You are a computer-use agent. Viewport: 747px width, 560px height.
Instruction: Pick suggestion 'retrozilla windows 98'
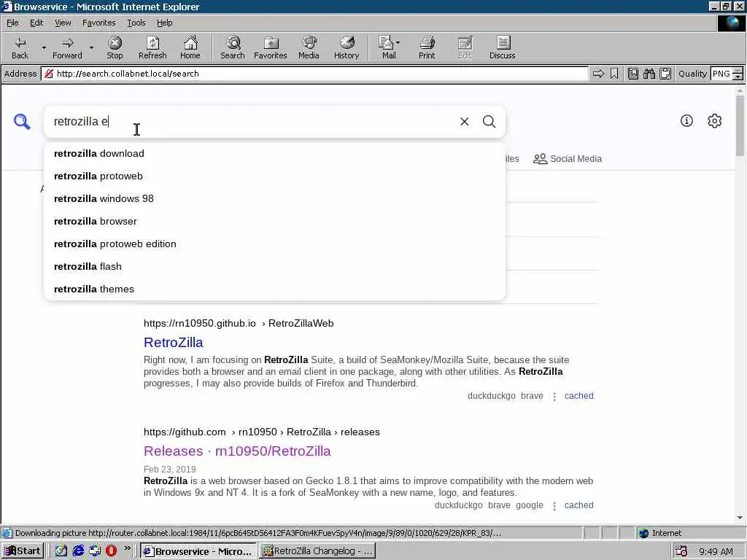click(x=274, y=198)
